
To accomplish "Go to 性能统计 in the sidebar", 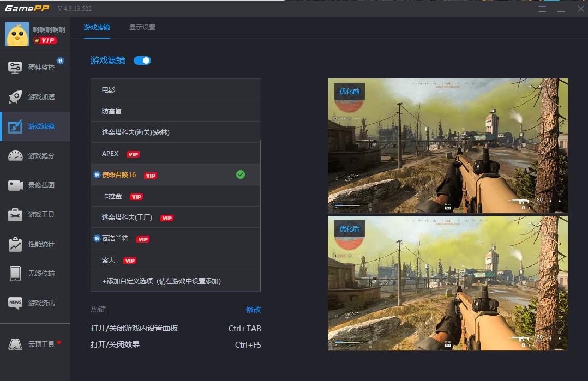I will click(35, 244).
